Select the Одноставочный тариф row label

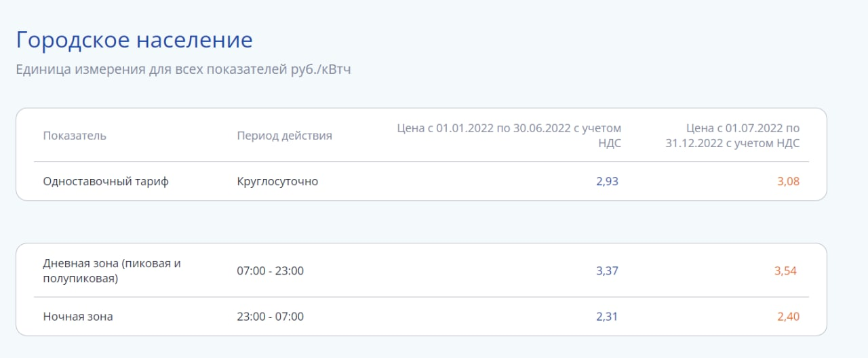[106, 182]
